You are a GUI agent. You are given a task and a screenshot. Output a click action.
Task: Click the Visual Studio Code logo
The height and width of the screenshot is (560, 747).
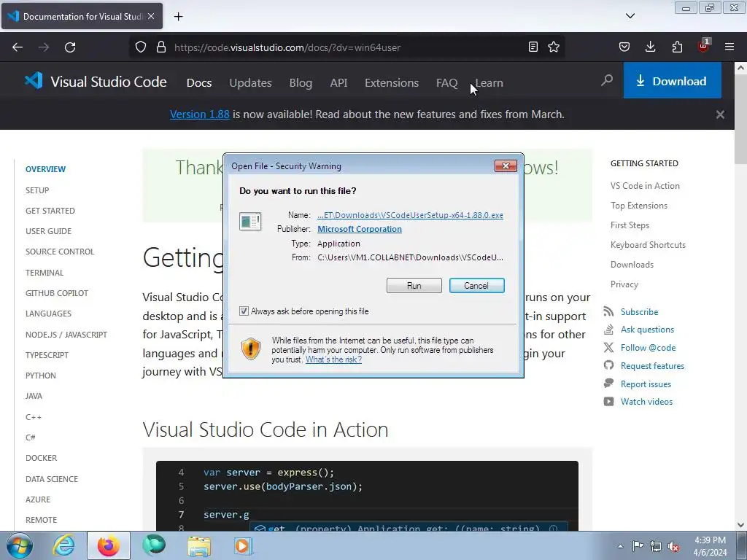[34, 81]
